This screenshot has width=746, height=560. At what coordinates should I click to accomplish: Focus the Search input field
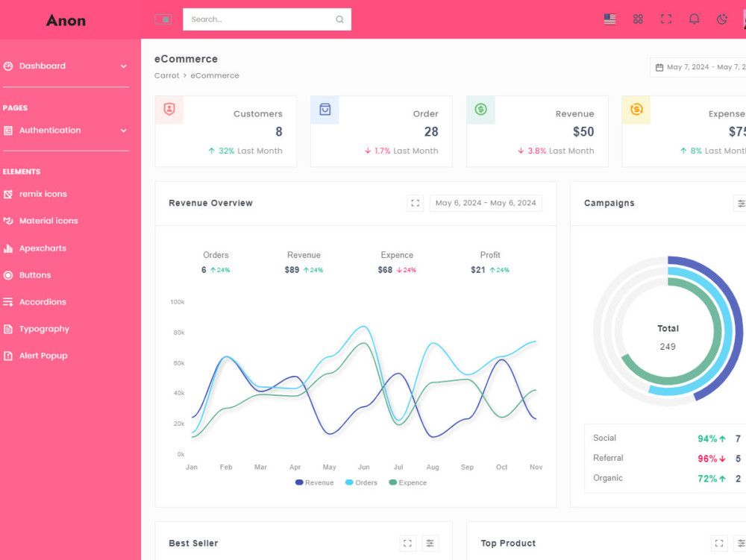click(267, 19)
